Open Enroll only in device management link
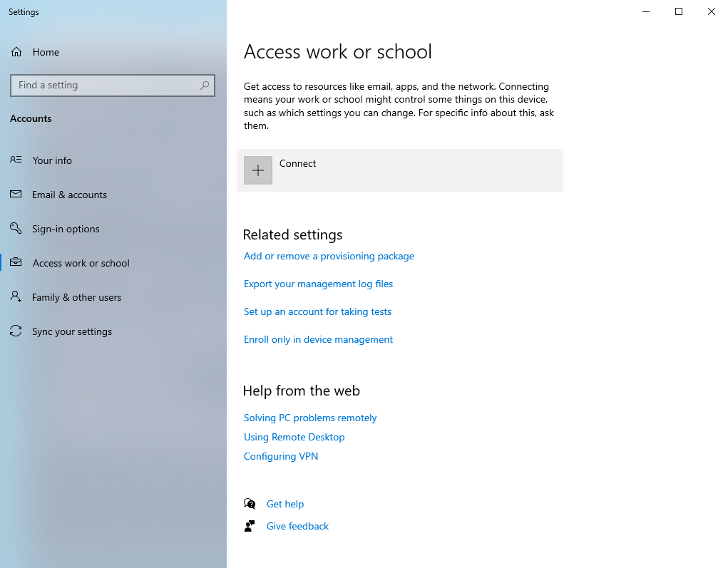The width and height of the screenshot is (728, 568). coord(318,340)
